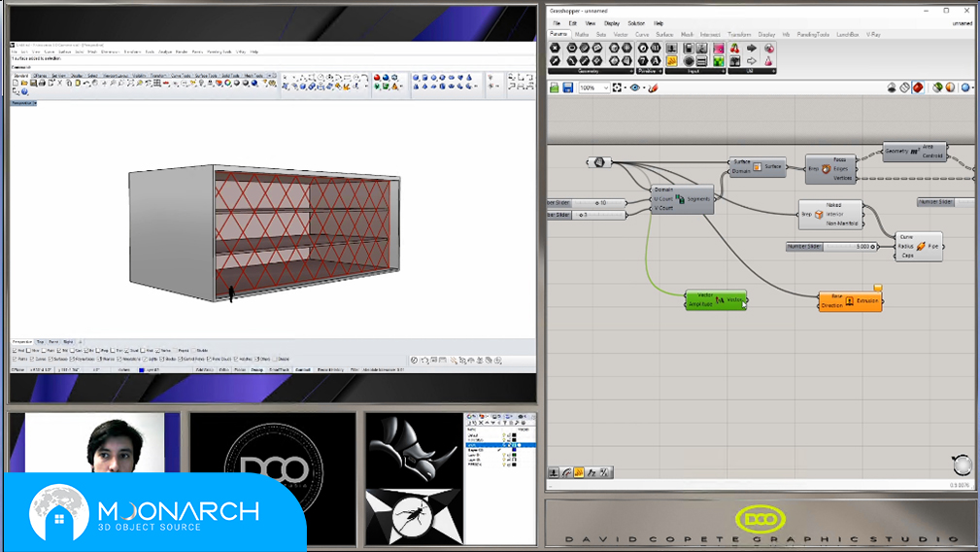This screenshot has height=552, width=980.
Task: Toggle Mid osnap checkbox in Rhino
Action: click(x=58, y=351)
